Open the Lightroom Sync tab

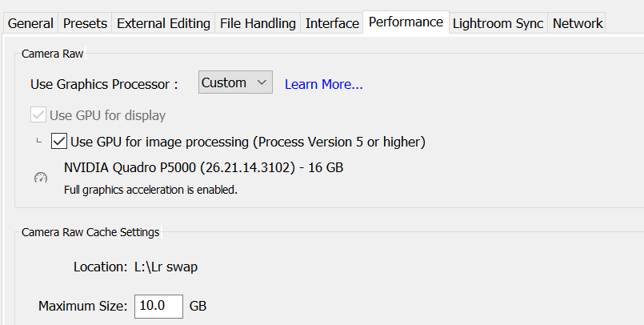click(498, 23)
